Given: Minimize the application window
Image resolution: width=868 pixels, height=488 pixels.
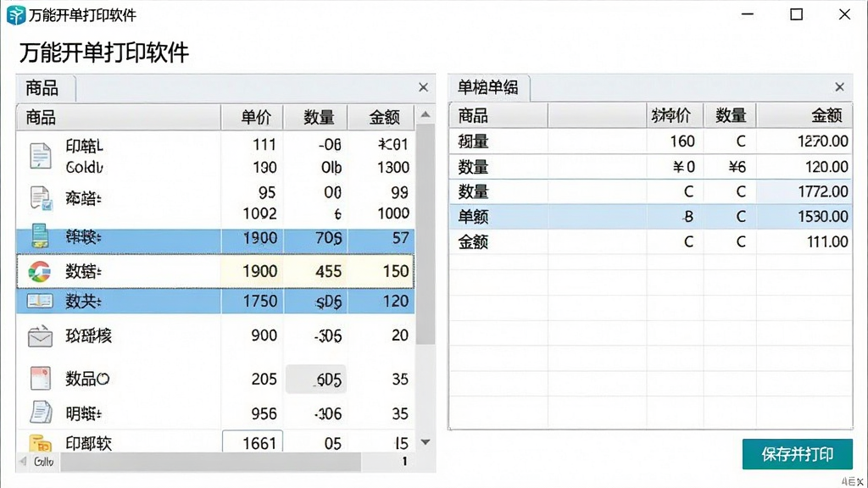Looking at the screenshot, I should (x=748, y=14).
